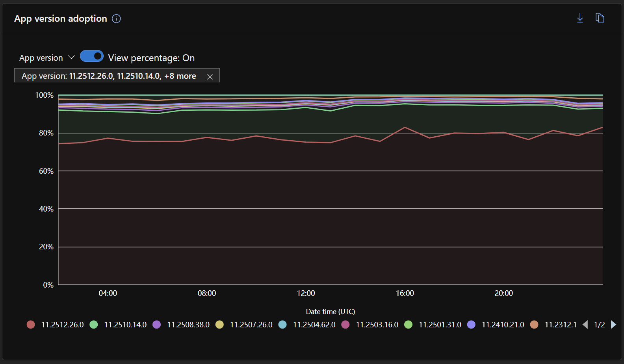Image resolution: width=624 pixels, height=364 pixels.
Task: Go to next legend page arrow
Action: point(613,325)
